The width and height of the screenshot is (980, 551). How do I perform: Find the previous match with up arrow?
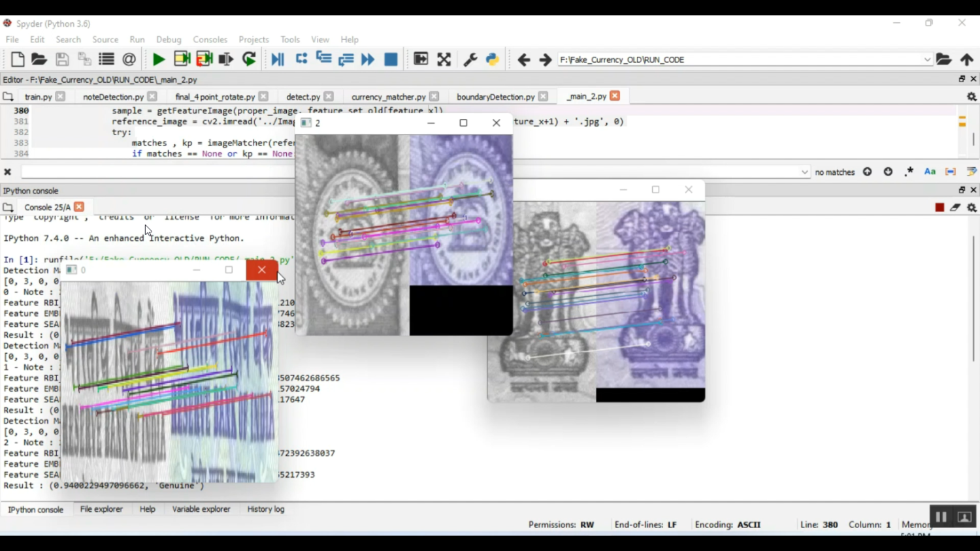[868, 172]
